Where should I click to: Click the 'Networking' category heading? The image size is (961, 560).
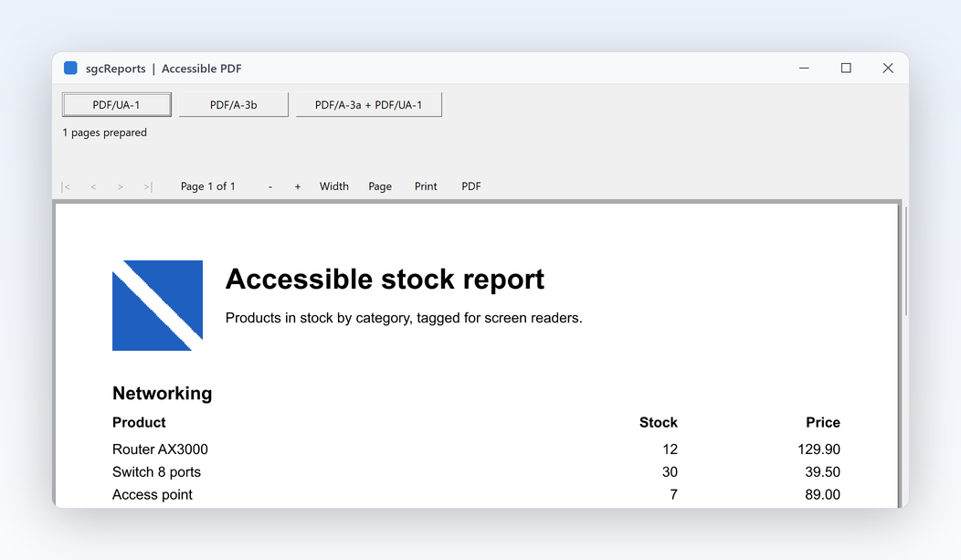tap(163, 394)
